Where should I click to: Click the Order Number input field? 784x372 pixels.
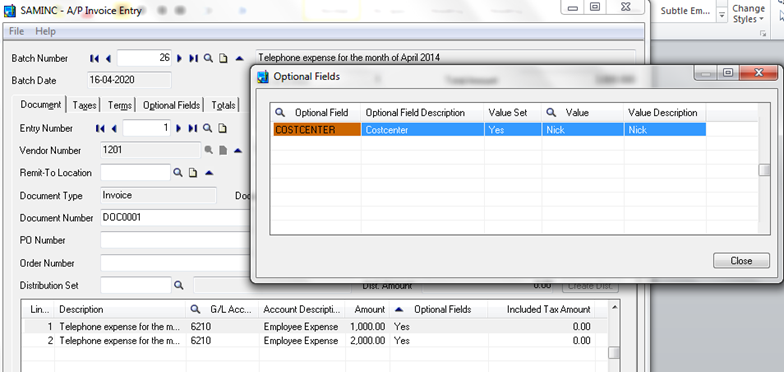175,263
